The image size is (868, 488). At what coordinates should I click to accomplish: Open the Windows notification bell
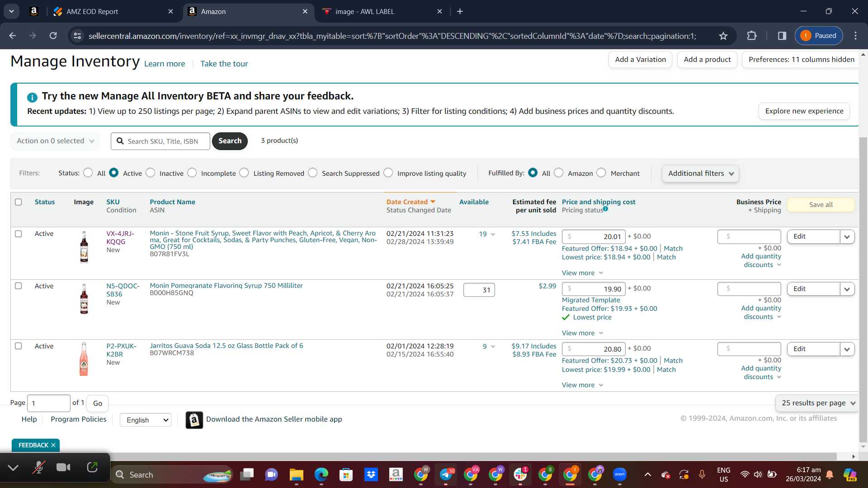tap(830, 474)
